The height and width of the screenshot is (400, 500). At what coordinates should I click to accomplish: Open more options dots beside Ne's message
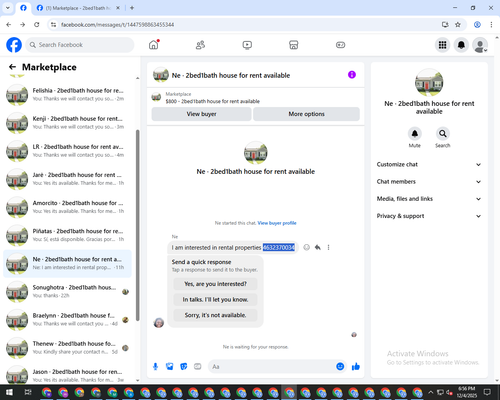tap(328, 247)
